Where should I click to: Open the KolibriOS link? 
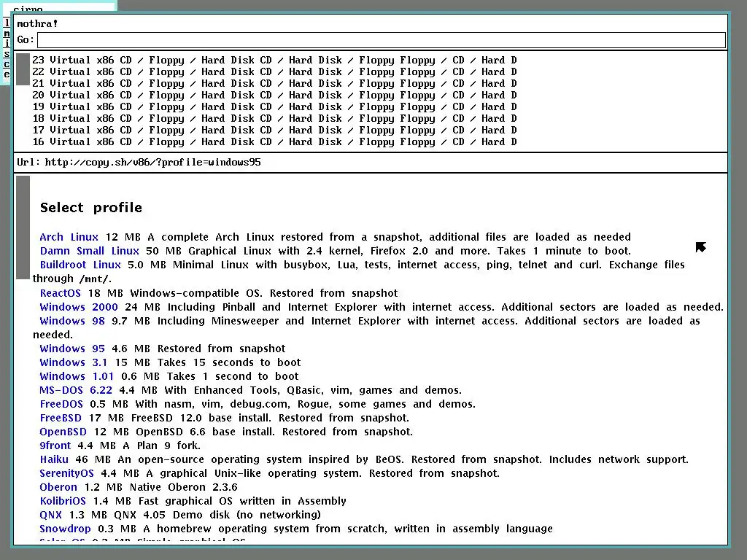[x=63, y=501]
